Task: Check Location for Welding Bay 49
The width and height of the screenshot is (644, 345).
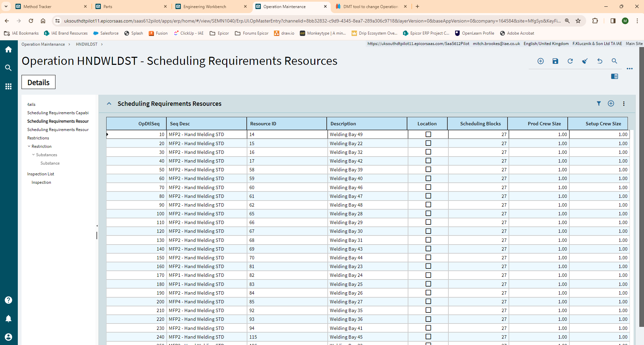Action: pyautogui.click(x=428, y=134)
